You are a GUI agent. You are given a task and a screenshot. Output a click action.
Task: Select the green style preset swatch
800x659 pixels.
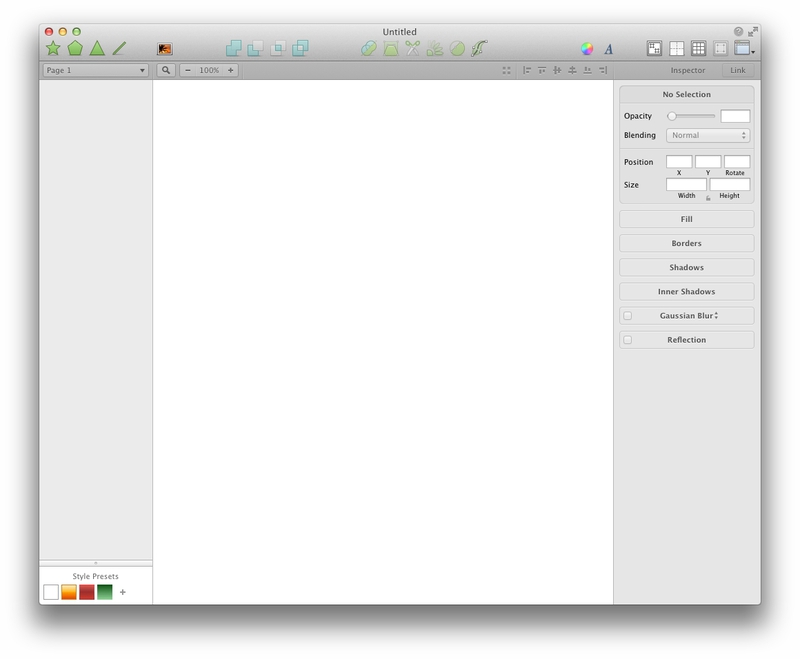click(106, 591)
